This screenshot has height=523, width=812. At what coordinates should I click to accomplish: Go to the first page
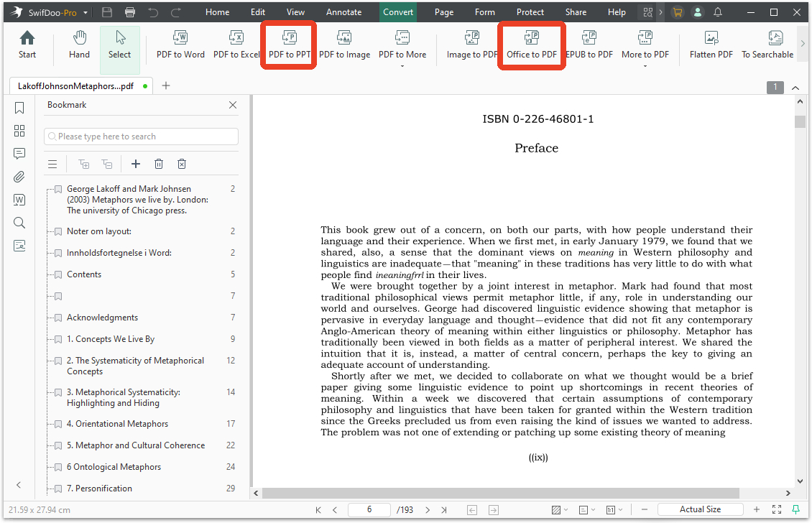(x=318, y=510)
